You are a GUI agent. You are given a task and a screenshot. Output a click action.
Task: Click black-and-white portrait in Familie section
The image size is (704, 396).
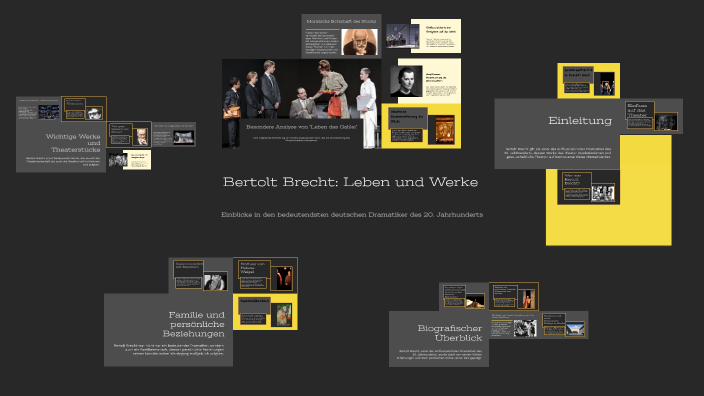click(215, 282)
